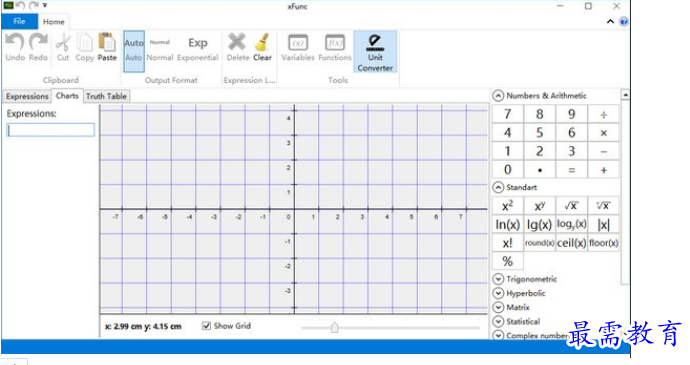Viewport: 690px width, 365px height.
Task: Click the Expressions input box
Action: pos(51,130)
